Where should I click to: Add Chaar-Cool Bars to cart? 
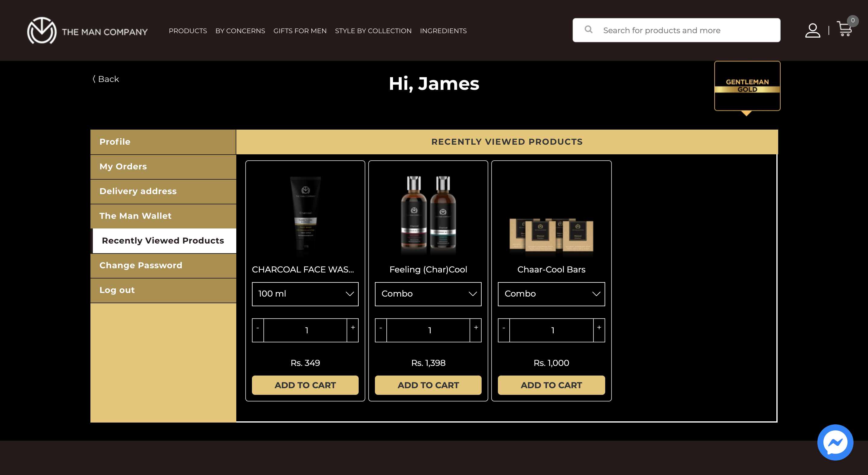coord(551,385)
